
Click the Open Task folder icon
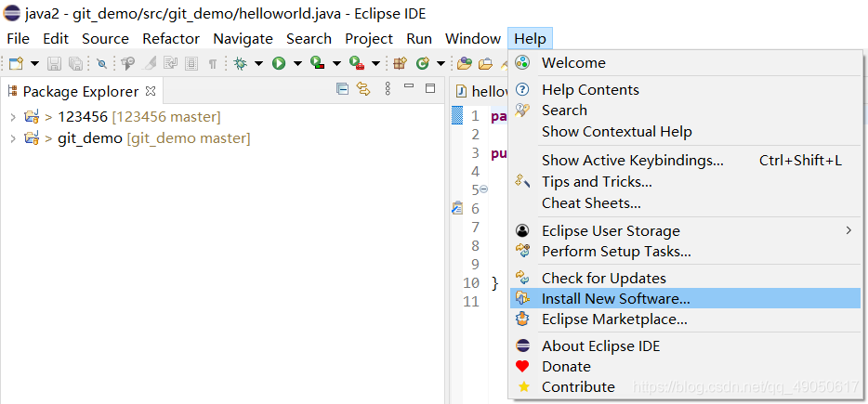click(x=485, y=64)
